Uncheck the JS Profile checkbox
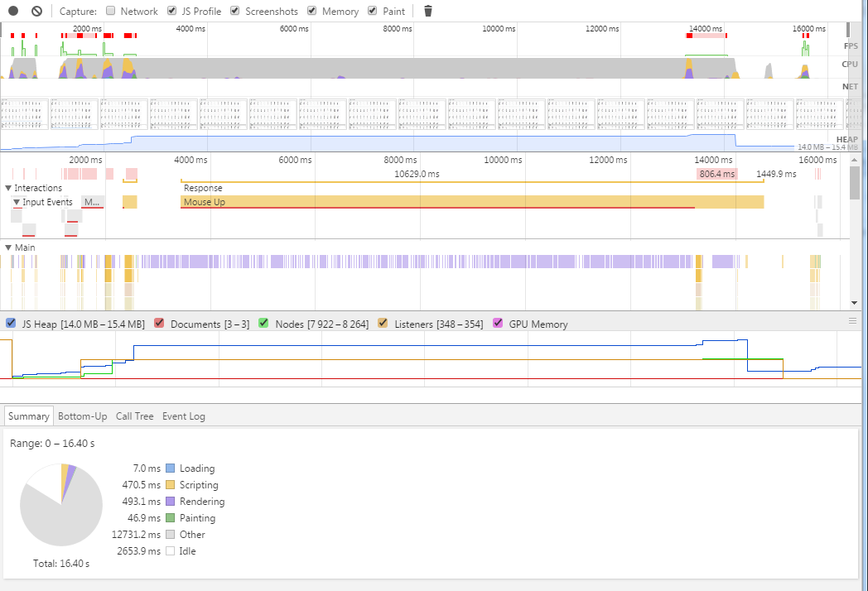This screenshot has height=591, width=868. [172, 11]
